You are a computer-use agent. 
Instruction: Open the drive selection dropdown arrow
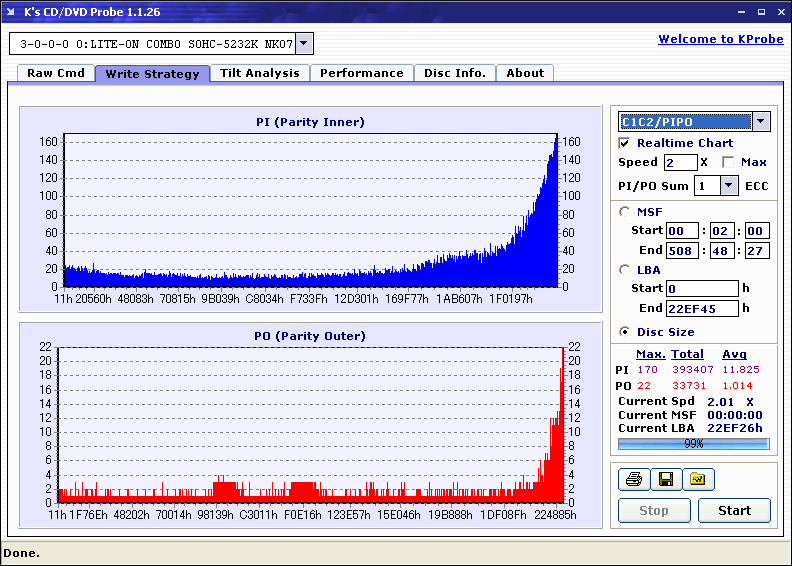pos(304,43)
